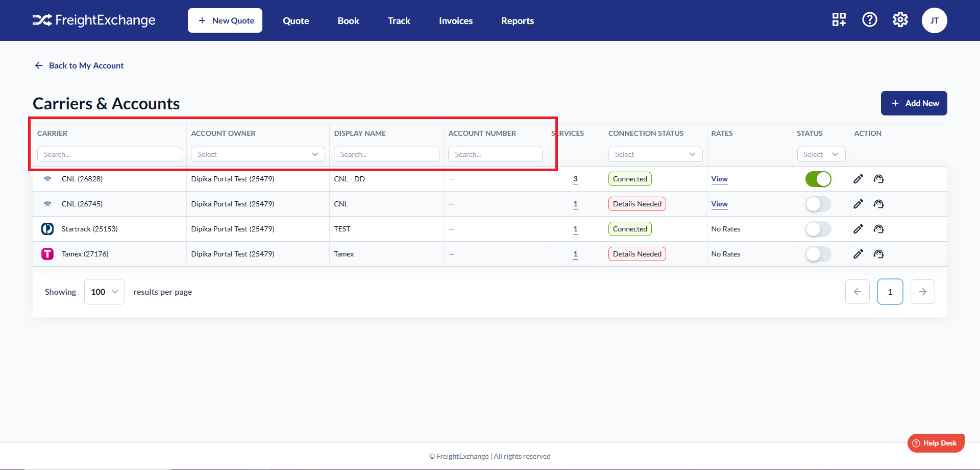Open the Book menu
The image size is (980, 470).
pos(348,20)
